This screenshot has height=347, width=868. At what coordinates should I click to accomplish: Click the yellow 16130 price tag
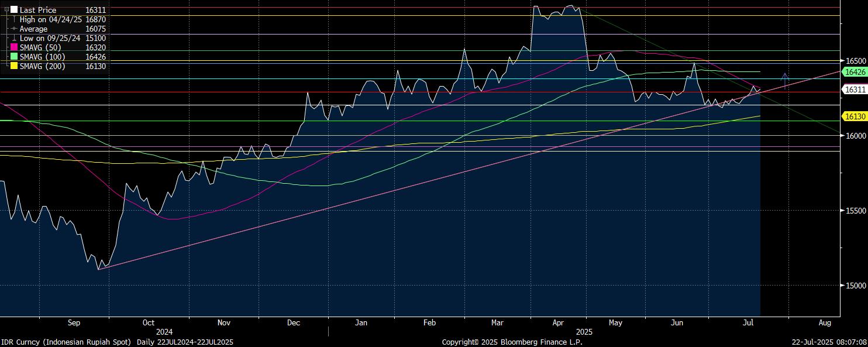855,116
